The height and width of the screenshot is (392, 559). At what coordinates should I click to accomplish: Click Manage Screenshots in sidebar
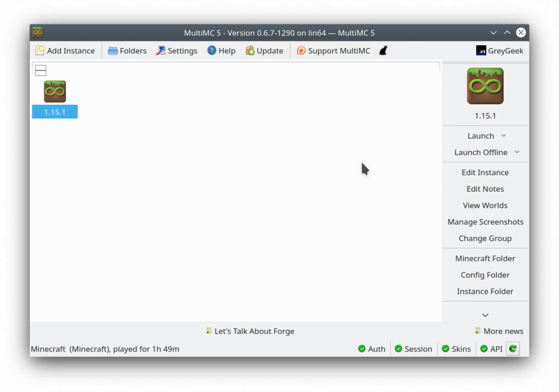(x=485, y=222)
